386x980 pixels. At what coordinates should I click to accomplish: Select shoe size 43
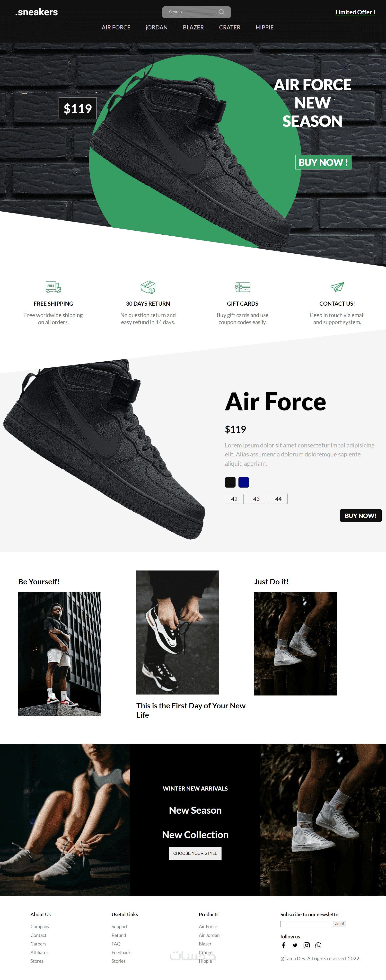click(256, 499)
